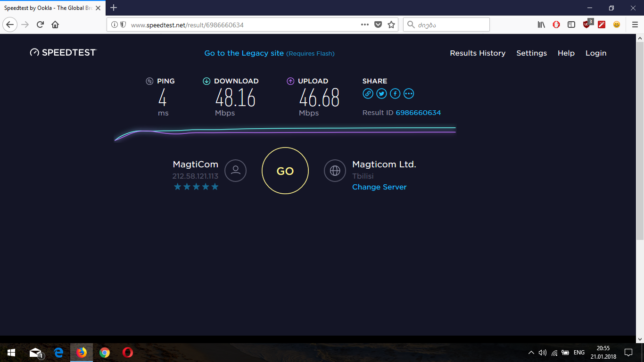644x362 pixels.
Task: Click the Magticom Ltd. server name
Action: (x=384, y=165)
